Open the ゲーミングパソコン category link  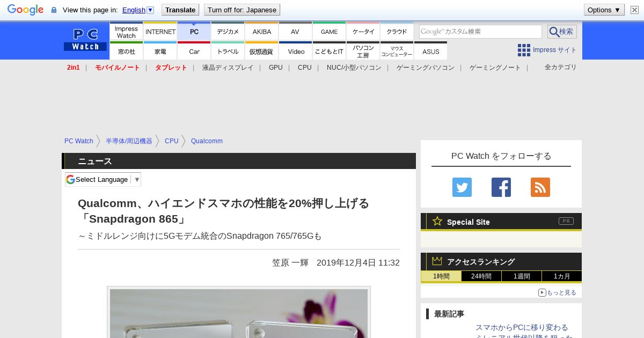(426, 68)
